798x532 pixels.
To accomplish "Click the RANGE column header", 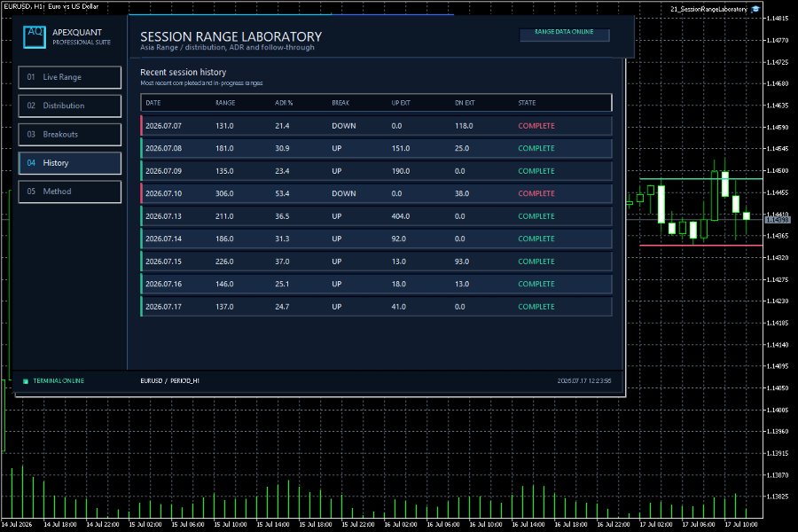I will pyautogui.click(x=225, y=103).
